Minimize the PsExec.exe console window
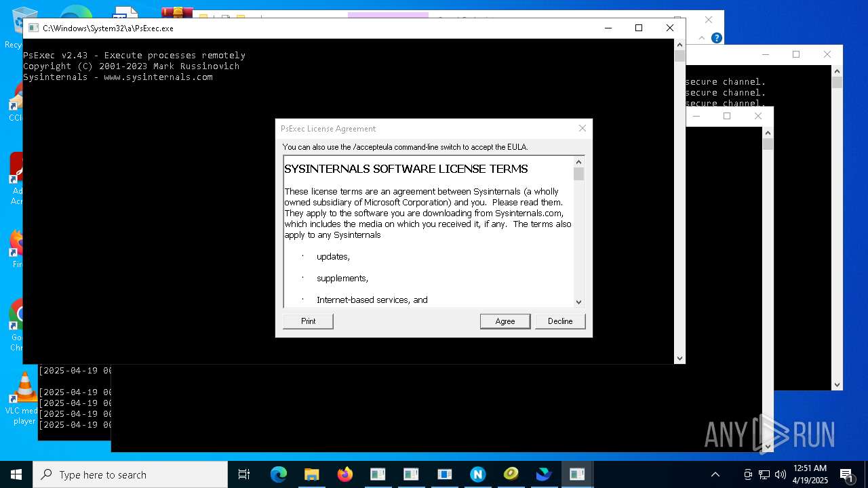 click(x=608, y=28)
